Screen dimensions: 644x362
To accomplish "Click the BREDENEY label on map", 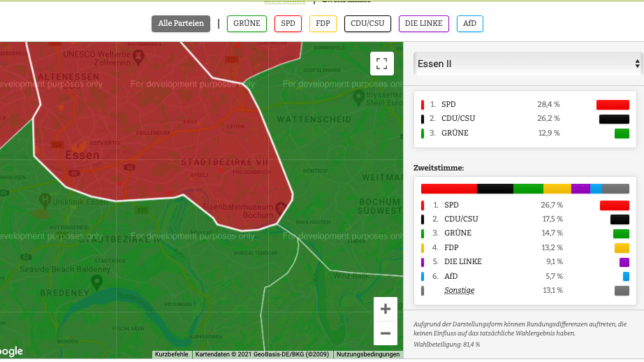I will click(64, 293).
